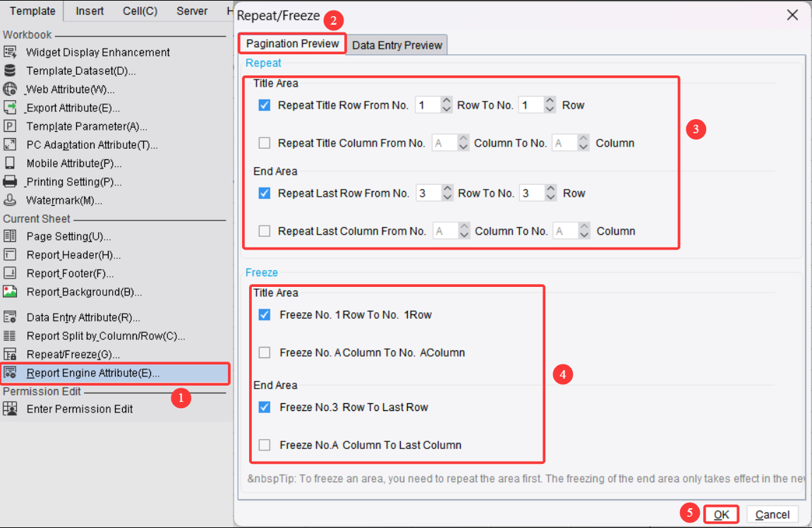812x528 pixels.
Task: Click the Template Parameter P icon
Action: (10, 125)
